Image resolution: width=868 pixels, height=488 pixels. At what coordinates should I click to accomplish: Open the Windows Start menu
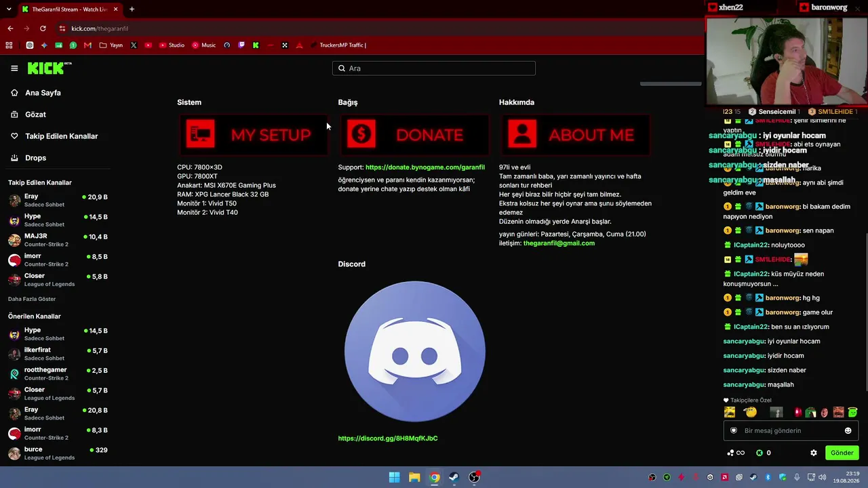pos(394,477)
